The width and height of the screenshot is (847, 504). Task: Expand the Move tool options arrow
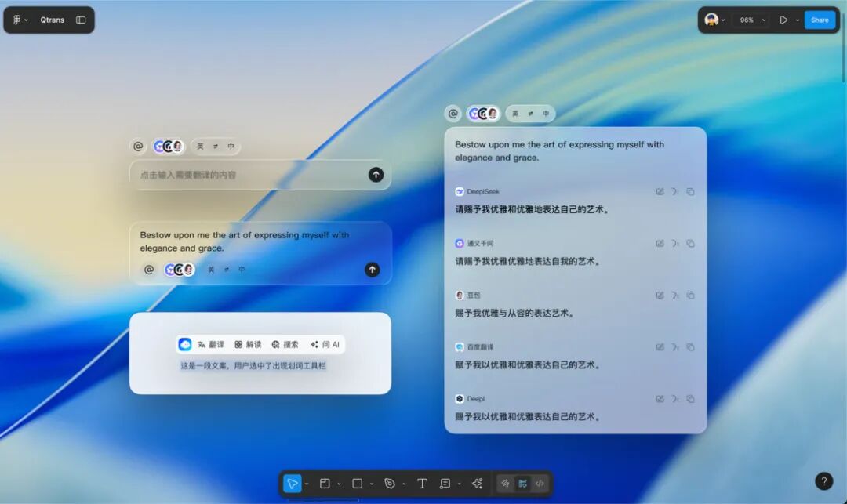(307, 484)
